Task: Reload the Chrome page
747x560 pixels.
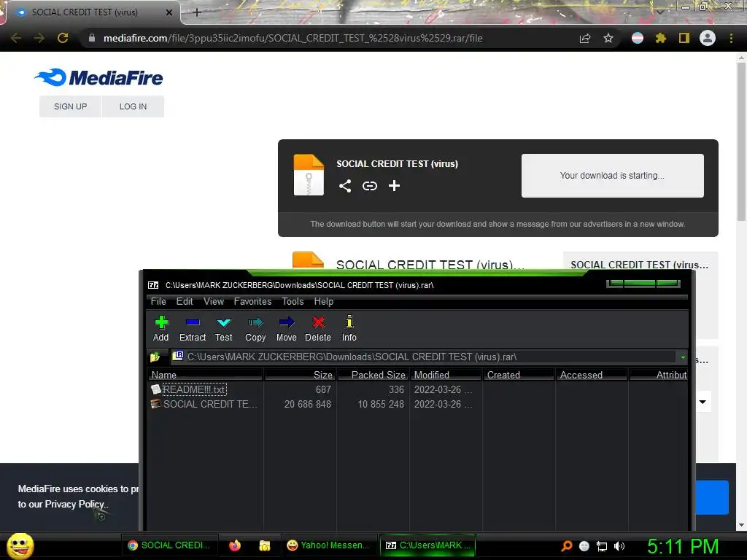Action: tap(63, 38)
